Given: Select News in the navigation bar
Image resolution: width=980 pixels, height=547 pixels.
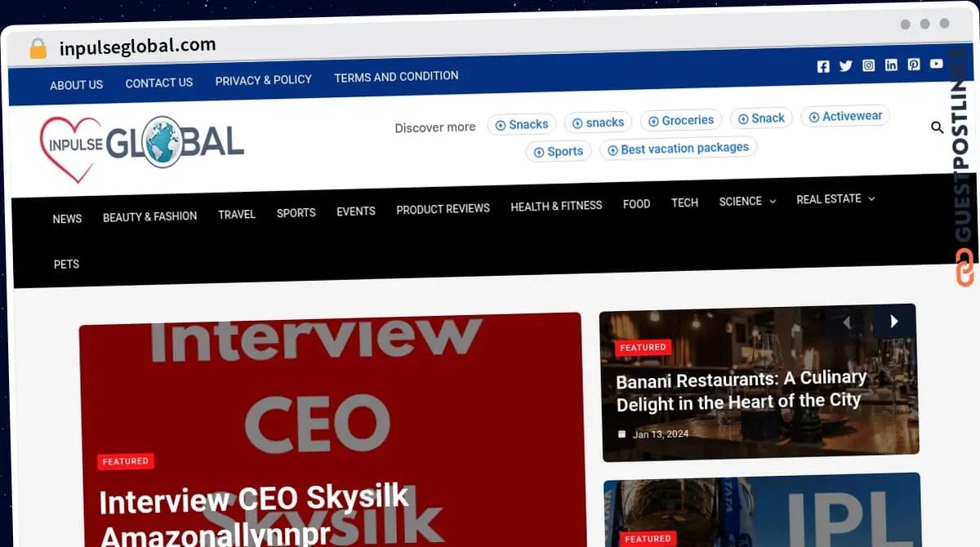Looking at the screenshot, I should tap(67, 219).
